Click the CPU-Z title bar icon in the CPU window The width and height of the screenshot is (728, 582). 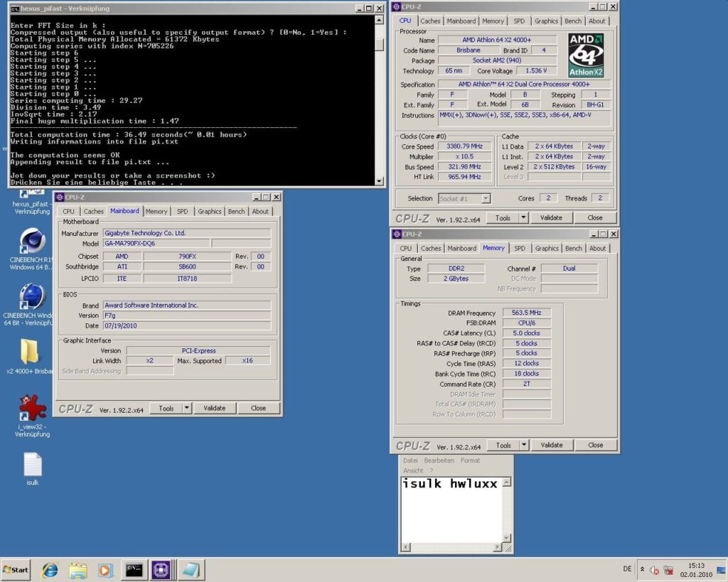(397, 6)
